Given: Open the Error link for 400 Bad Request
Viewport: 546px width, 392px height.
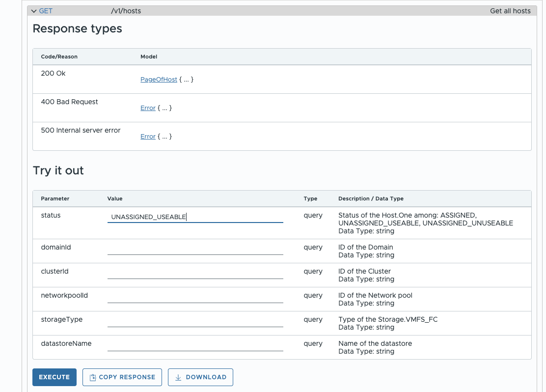Looking at the screenshot, I should [148, 108].
